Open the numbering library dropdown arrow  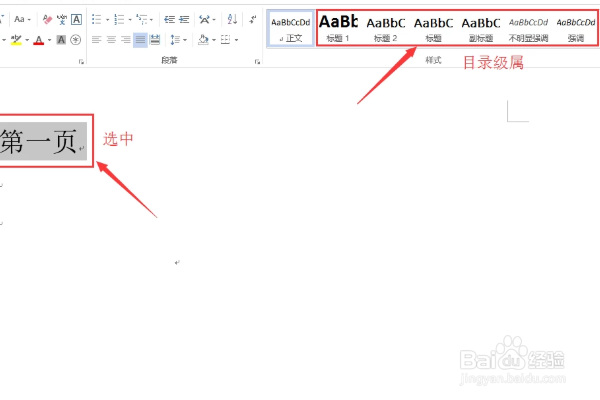[130, 20]
